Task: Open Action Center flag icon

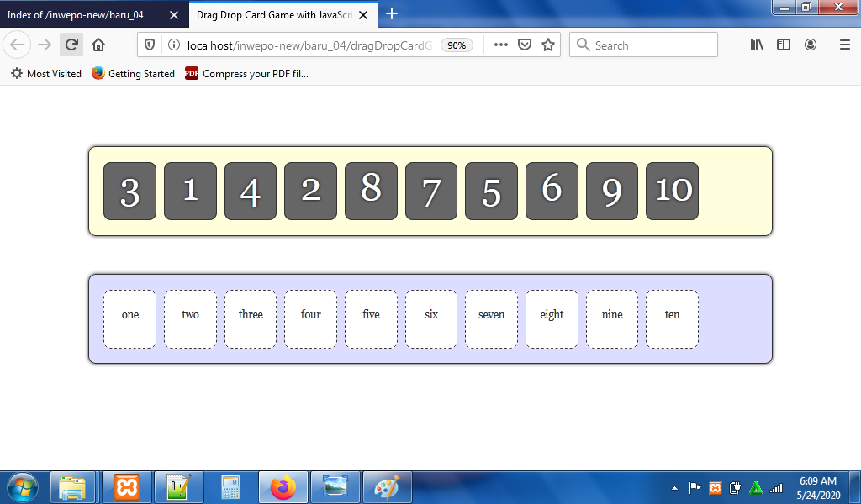Action: coord(695,487)
